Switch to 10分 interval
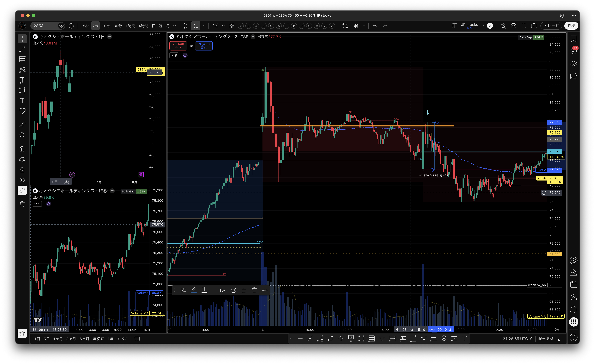 point(106,26)
